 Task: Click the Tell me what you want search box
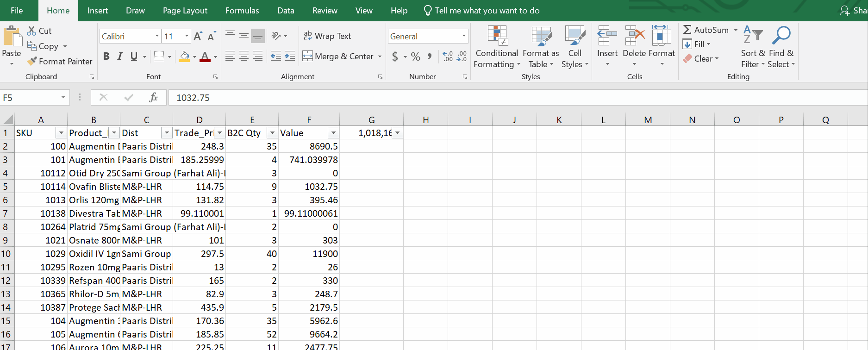[x=482, y=11]
